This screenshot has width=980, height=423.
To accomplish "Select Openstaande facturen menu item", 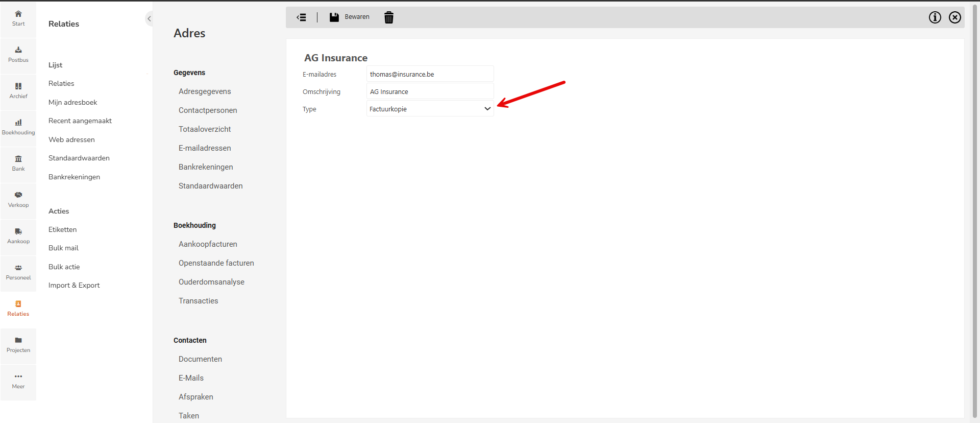I will pyautogui.click(x=216, y=263).
